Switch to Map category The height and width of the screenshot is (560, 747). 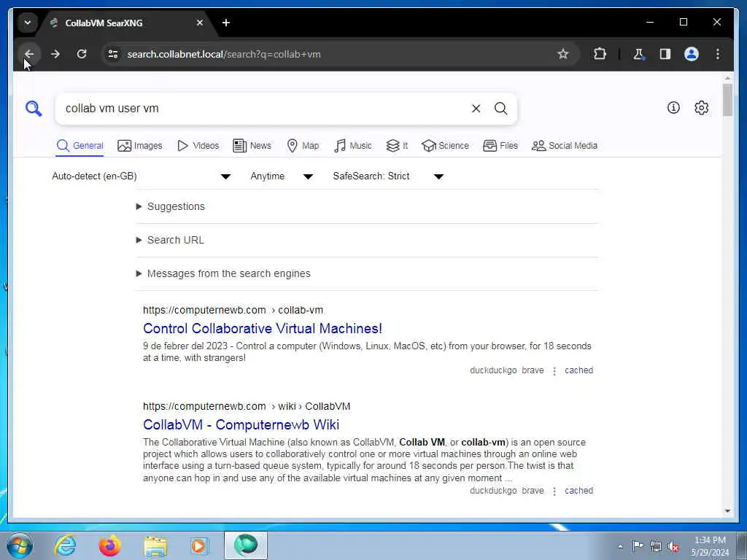(x=303, y=146)
